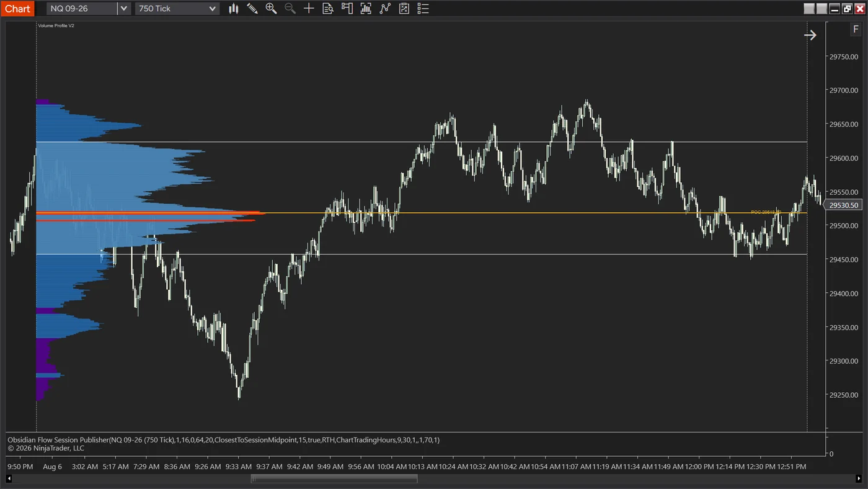Click the orange Chart tab label
This screenshot has height=489, width=868.
[x=17, y=9]
